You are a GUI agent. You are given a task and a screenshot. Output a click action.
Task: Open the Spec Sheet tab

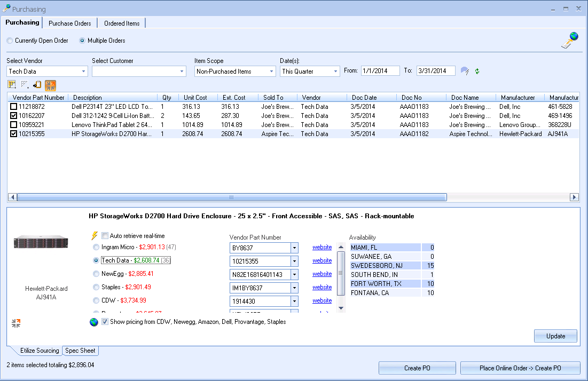pos(80,351)
